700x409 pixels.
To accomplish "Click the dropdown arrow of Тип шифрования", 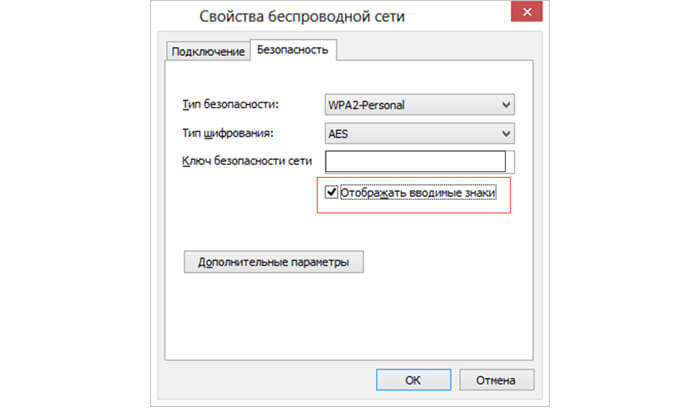I will pos(506,133).
